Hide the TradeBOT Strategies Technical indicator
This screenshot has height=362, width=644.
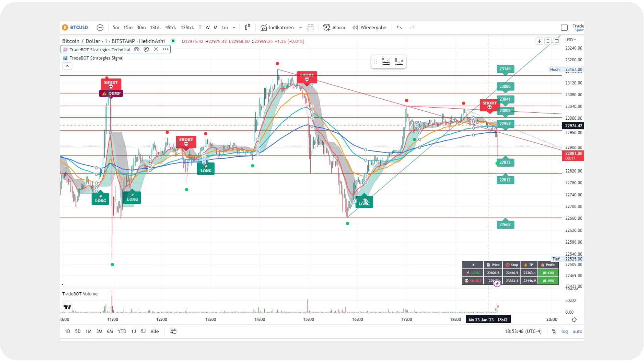pos(136,49)
